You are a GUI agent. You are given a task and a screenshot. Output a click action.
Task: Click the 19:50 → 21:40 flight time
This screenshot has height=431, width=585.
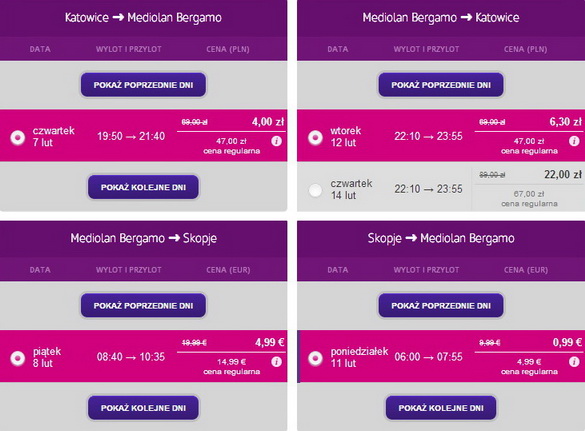click(131, 136)
